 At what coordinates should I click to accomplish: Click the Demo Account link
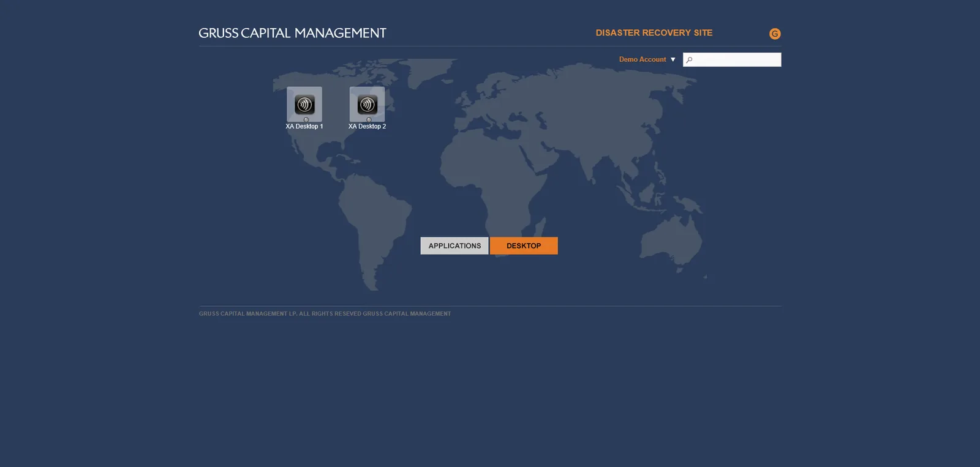tap(643, 59)
